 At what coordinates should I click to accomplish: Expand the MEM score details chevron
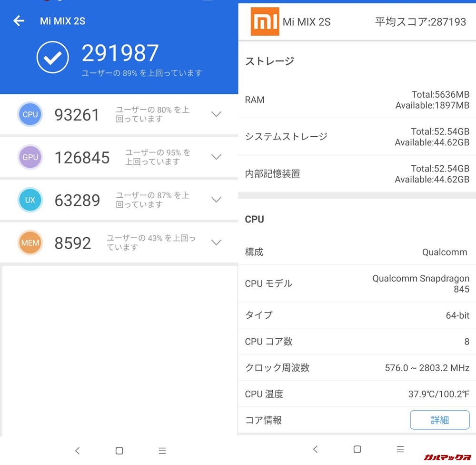216,243
